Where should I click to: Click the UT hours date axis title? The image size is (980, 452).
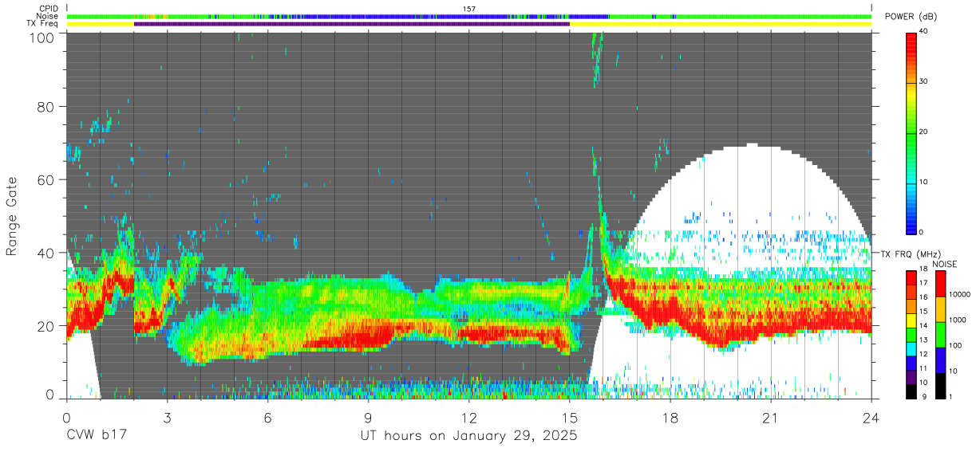coord(468,436)
